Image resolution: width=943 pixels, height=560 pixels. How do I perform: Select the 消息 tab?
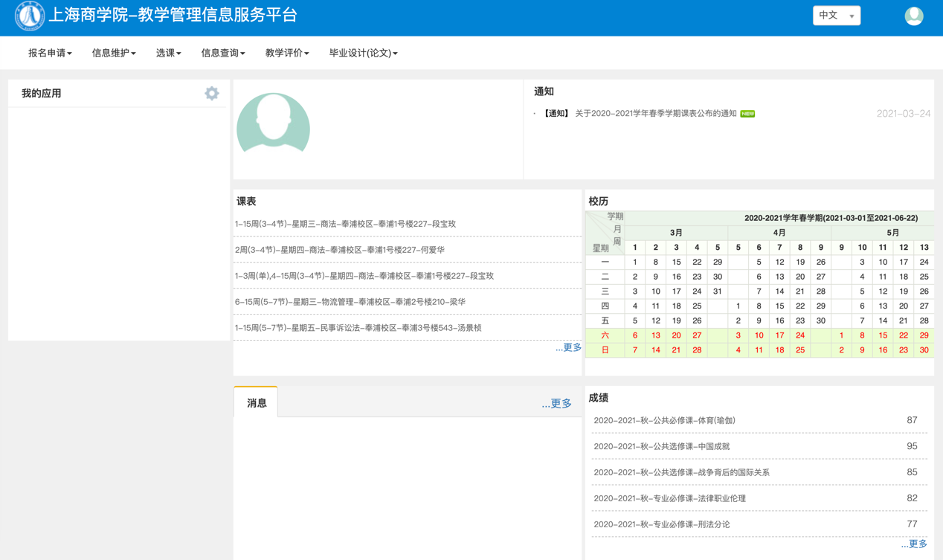(257, 402)
